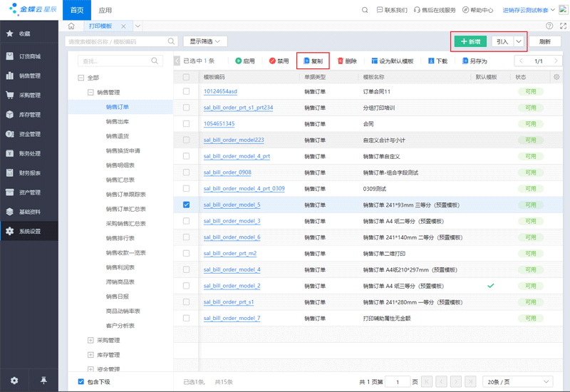Open the 20条/页 page size dropdown
Screen dimensions: 570x392
(x=518, y=382)
